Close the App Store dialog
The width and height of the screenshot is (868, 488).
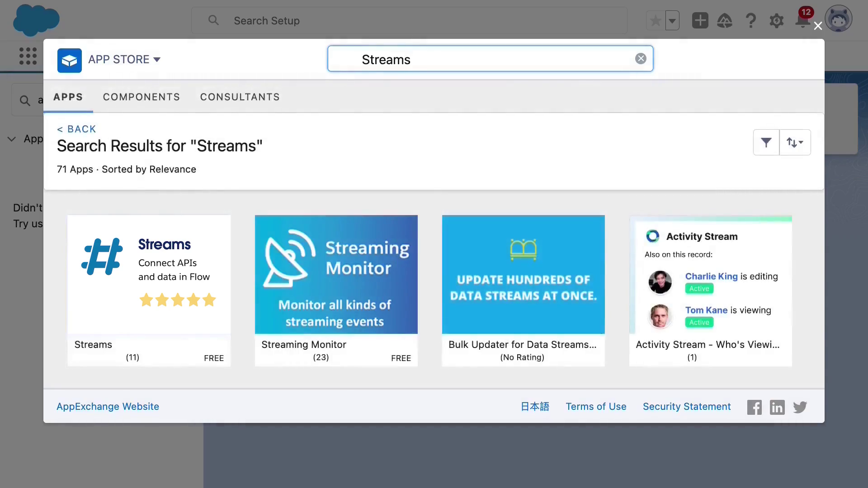(818, 26)
